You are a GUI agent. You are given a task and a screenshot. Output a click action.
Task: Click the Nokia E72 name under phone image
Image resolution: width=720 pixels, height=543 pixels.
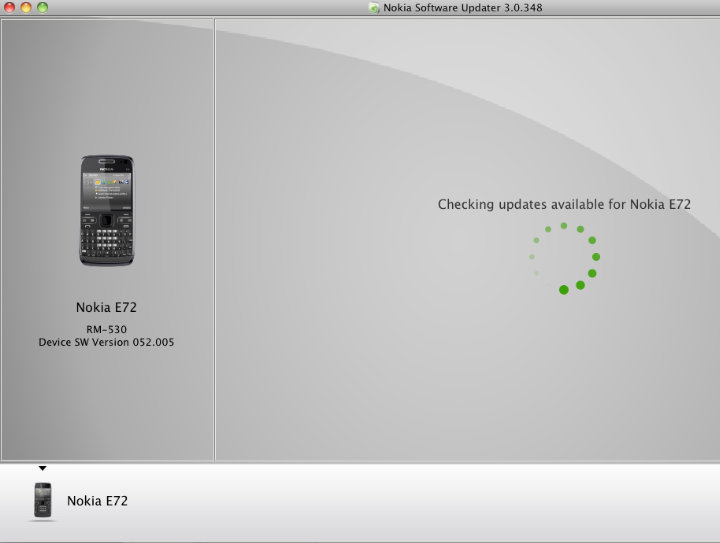[x=106, y=308]
